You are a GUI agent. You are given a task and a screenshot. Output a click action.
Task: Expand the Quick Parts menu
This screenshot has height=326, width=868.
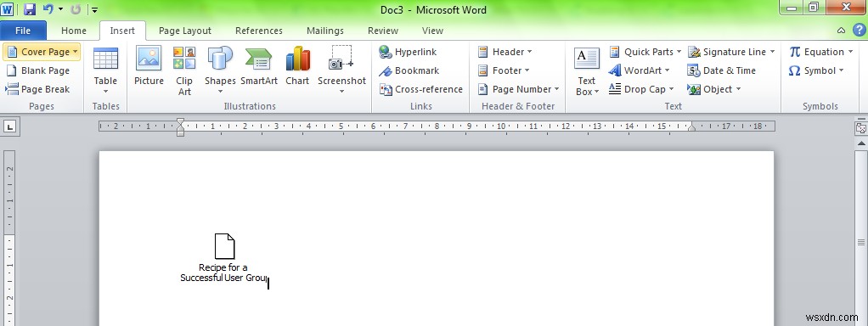(645, 52)
